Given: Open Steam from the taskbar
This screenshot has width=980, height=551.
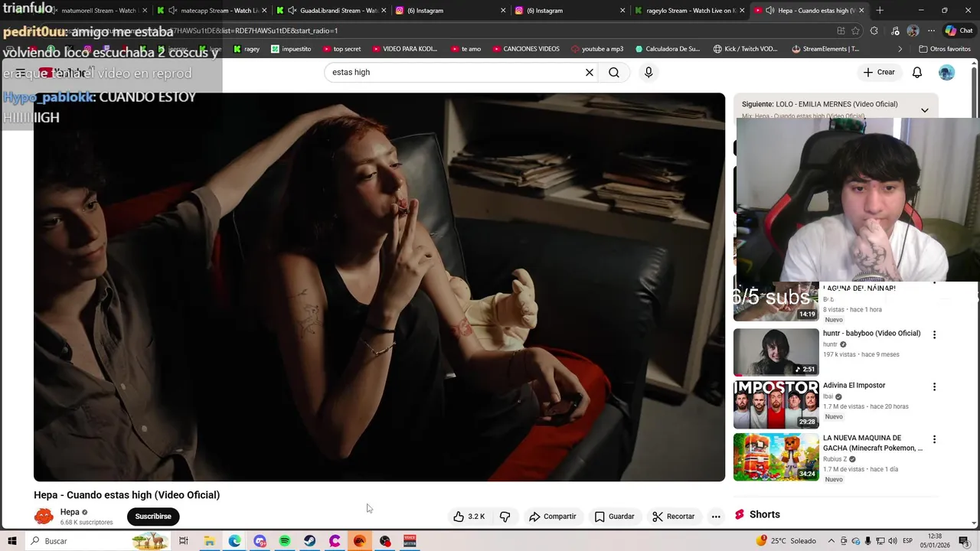Looking at the screenshot, I should [x=309, y=541].
